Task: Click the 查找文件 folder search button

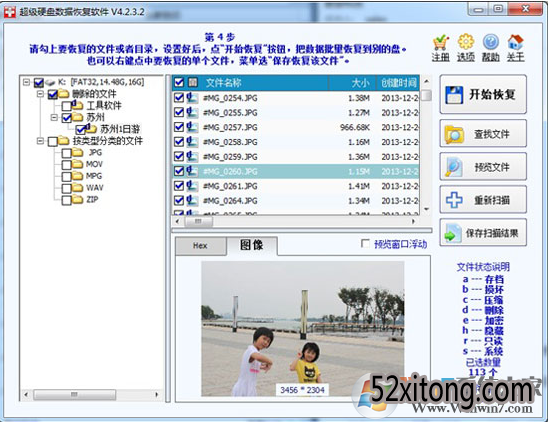Action: [x=483, y=133]
